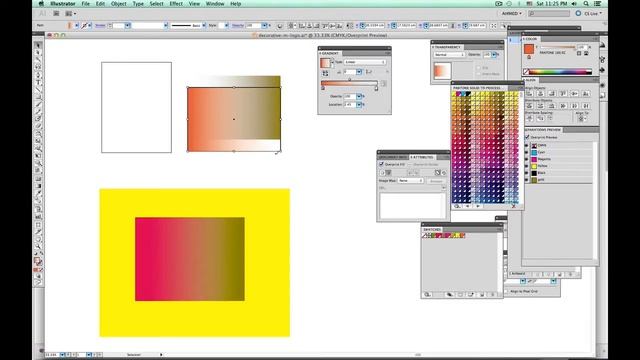The height and width of the screenshot is (360, 640).
Task: Click Vertical Distribute Top in Align panel
Action: click(529, 106)
